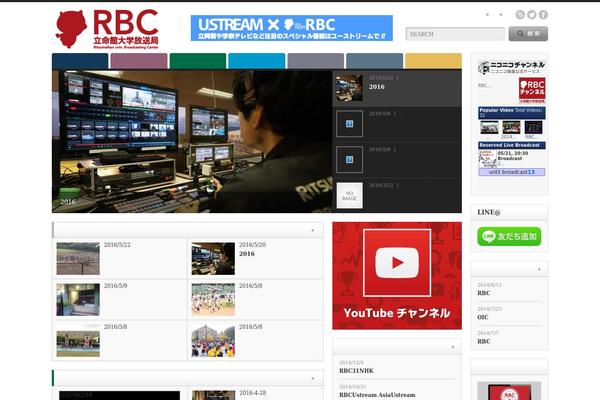The height and width of the screenshot is (400, 600).
Task: Click the Popular Video header
Action: point(512,113)
